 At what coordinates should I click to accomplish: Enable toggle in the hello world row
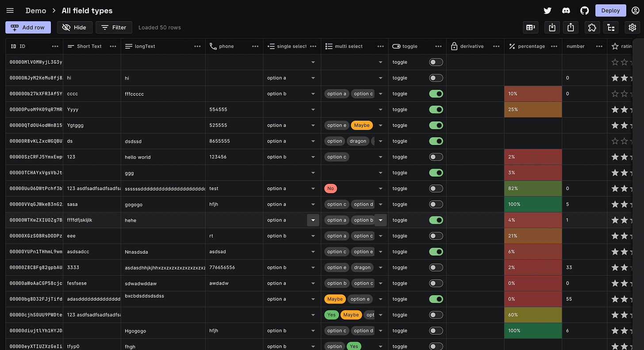point(436,157)
